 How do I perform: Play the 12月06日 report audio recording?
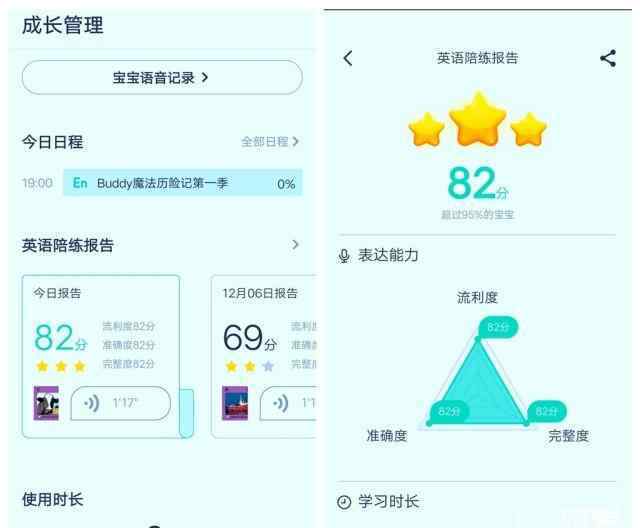pyautogui.click(x=288, y=403)
